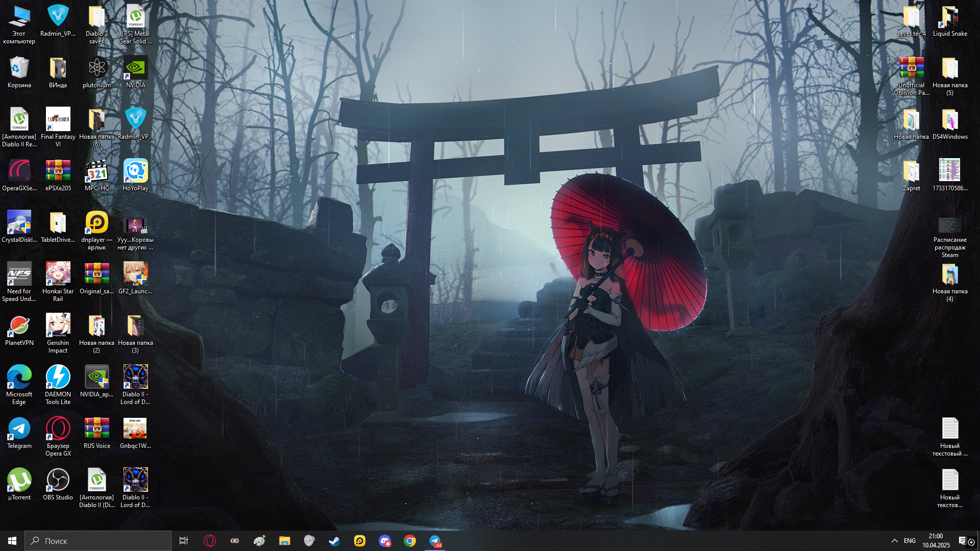Open the ВИнда folder icon
980x551 pixels.
58,72
